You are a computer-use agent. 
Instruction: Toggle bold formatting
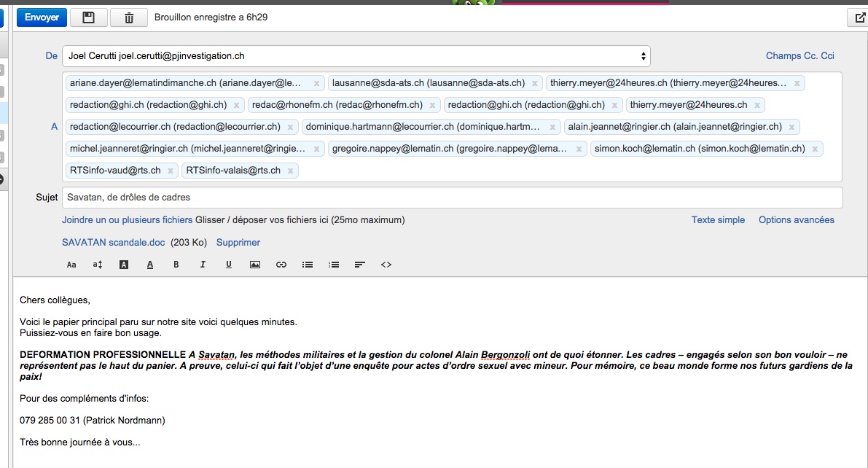tap(176, 265)
